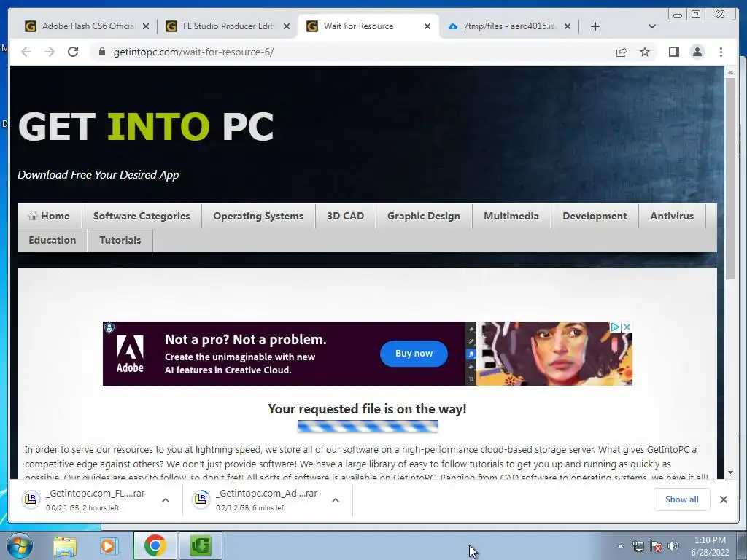Open the Operating Systems menu item
This screenshot has width=747, height=560.
258,216
